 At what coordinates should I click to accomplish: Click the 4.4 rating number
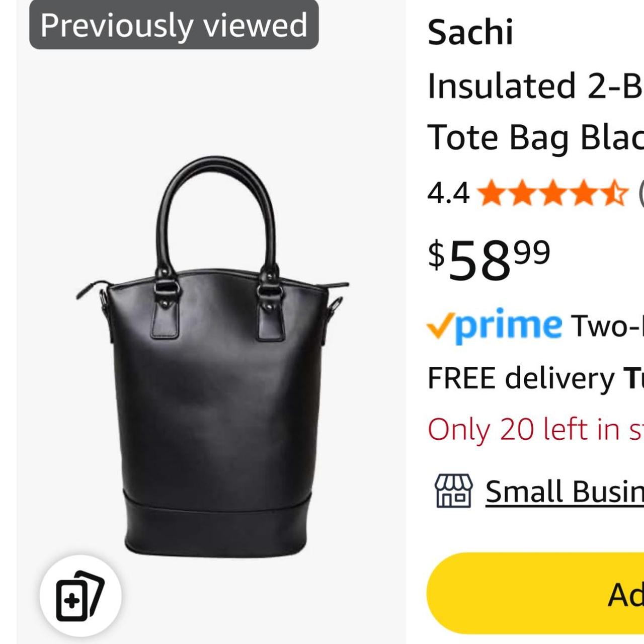[448, 193]
